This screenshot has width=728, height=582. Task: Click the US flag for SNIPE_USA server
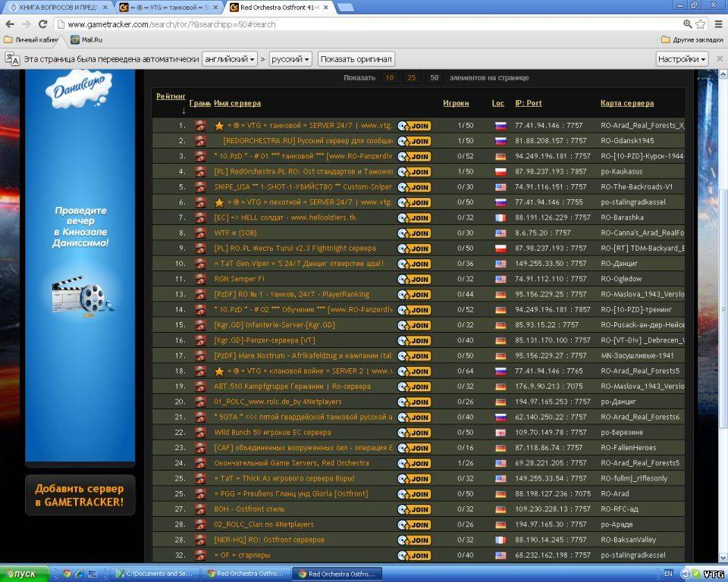tap(500, 187)
